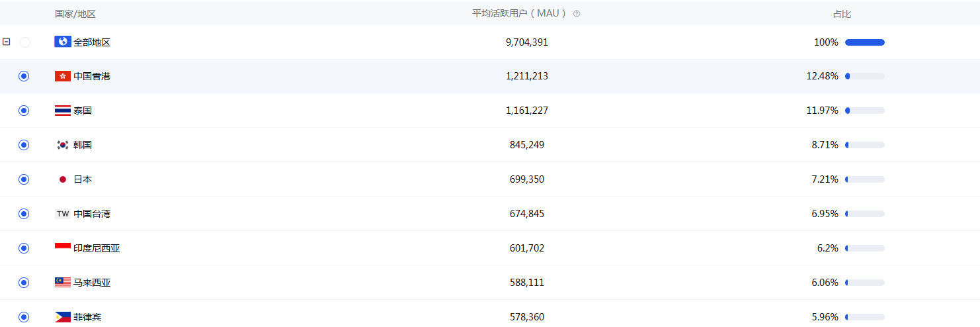Click the 100% proportion bar
The image size is (980, 327).
coord(864,42)
